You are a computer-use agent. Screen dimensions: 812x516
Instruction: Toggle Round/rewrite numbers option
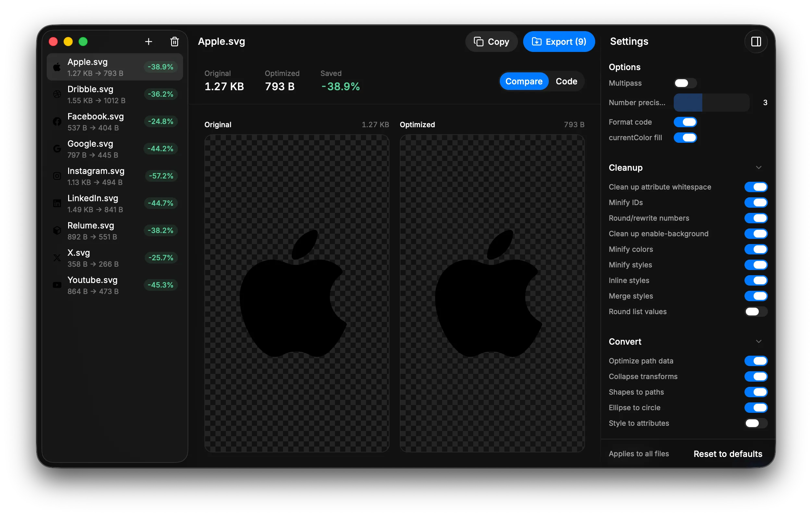pyautogui.click(x=756, y=218)
